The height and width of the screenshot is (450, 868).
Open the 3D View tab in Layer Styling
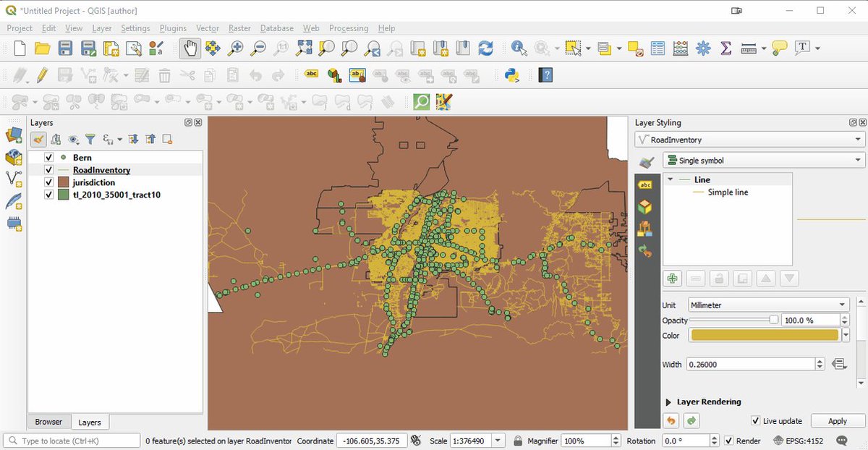pyautogui.click(x=645, y=207)
